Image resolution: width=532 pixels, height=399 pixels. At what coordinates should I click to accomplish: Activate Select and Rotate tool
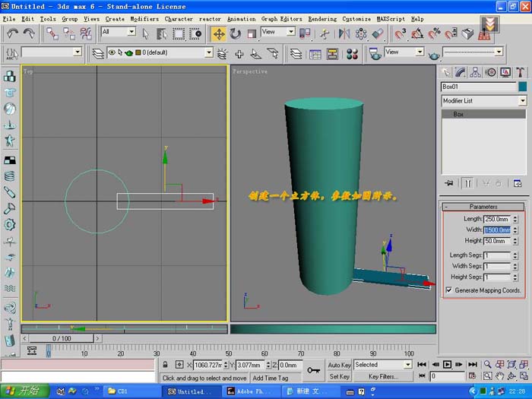(x=235, y=34)
